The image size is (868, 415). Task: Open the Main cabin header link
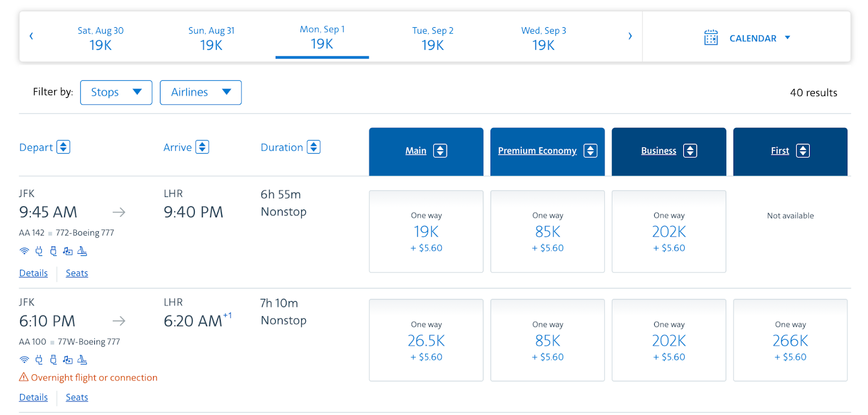click(416, 151)
